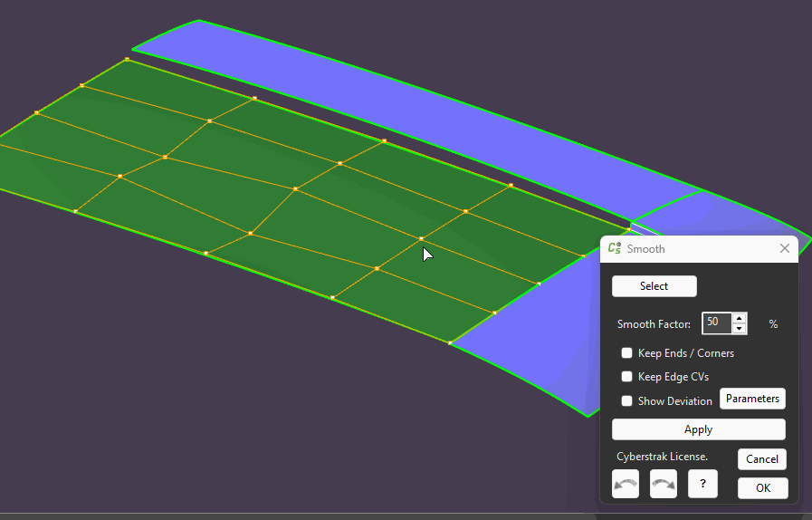812x520 pixels.
Task: Increase Smooth Factor with up arrow
Action: pyautogui.click(x=740, y=318)
